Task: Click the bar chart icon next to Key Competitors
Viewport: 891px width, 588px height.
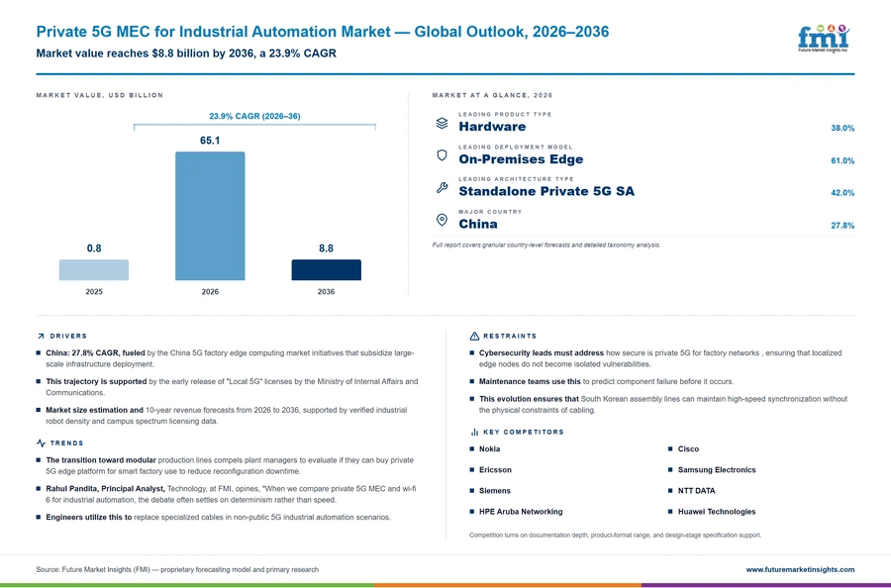Action: pos(474,433)
